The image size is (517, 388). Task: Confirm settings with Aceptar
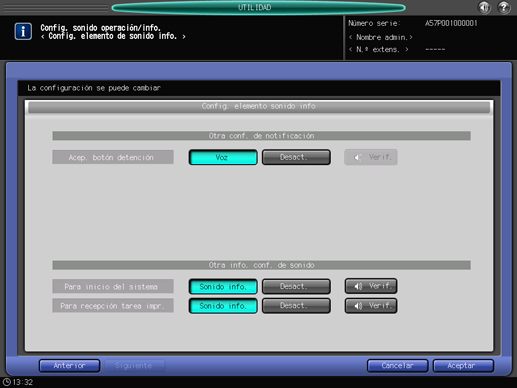coord(463,366)
